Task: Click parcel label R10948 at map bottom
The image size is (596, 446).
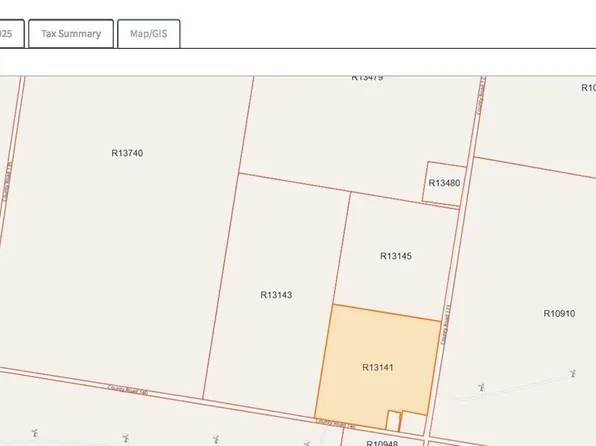Action: (382, 443)
